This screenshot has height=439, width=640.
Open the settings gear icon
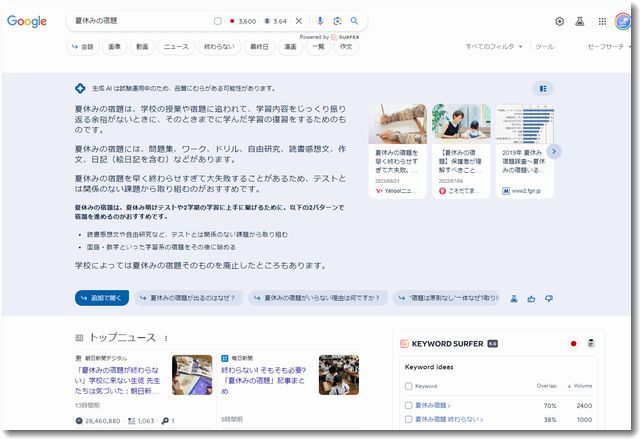coord(560,21)
